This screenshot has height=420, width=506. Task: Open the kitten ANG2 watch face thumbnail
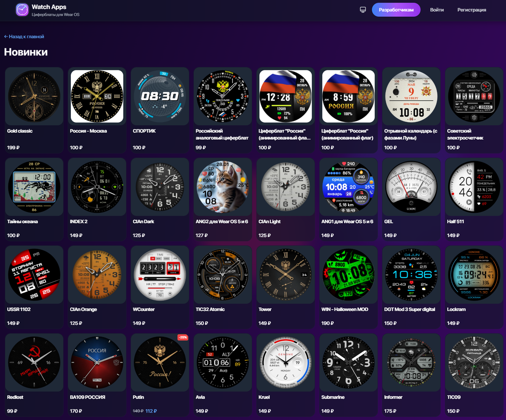coord(223,187)
